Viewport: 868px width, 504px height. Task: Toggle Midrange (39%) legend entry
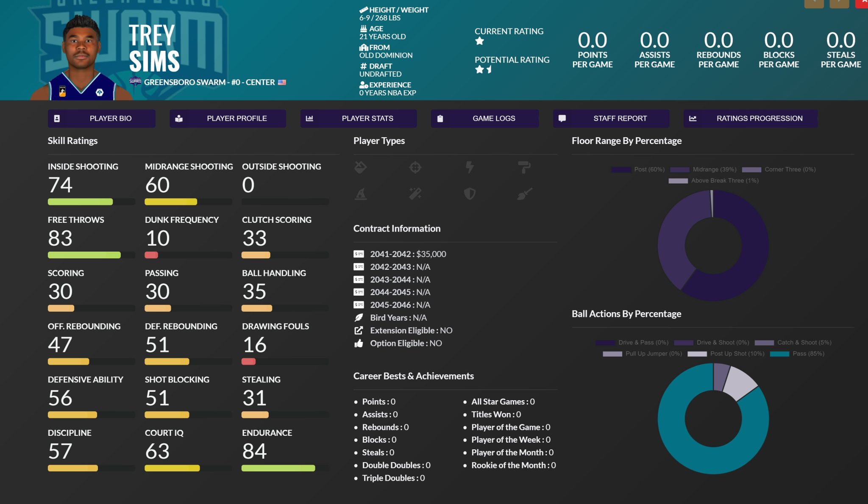tap(703, 169)
